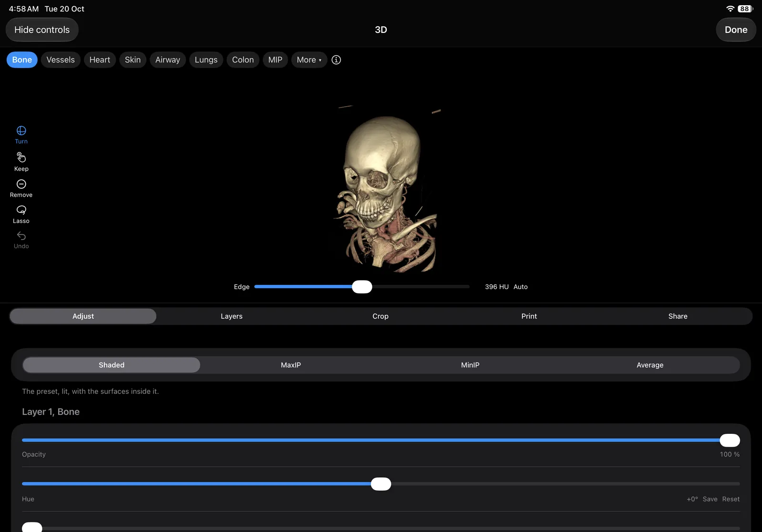Click Save for the hue setting
This screenshot has height=532, width=762.
[710, 499]
